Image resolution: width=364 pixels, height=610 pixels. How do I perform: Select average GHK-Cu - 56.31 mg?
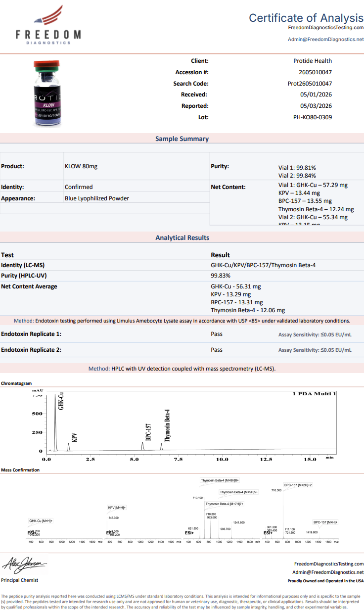point(236,286)
